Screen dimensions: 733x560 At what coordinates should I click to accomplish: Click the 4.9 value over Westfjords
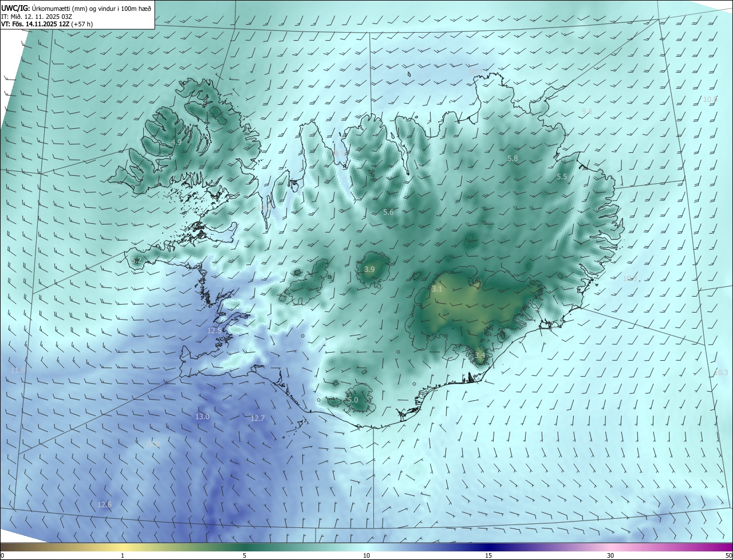coord(176,142)
